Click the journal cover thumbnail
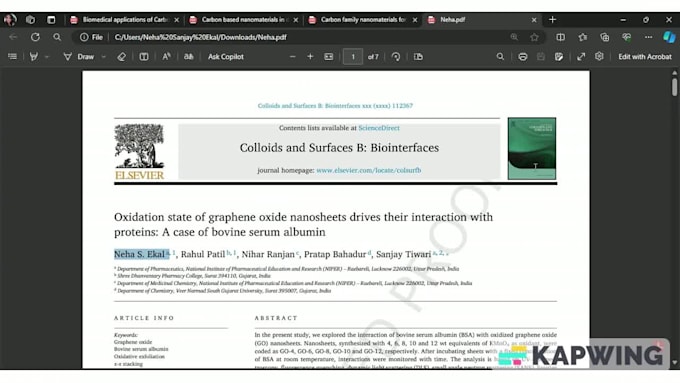The height and width of the screenshot is (383, 680). pyautogui.click(x=532, y=148)
